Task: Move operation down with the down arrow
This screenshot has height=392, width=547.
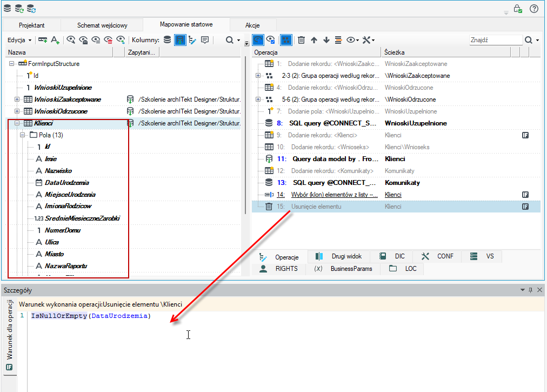Action: click(326, 40)
